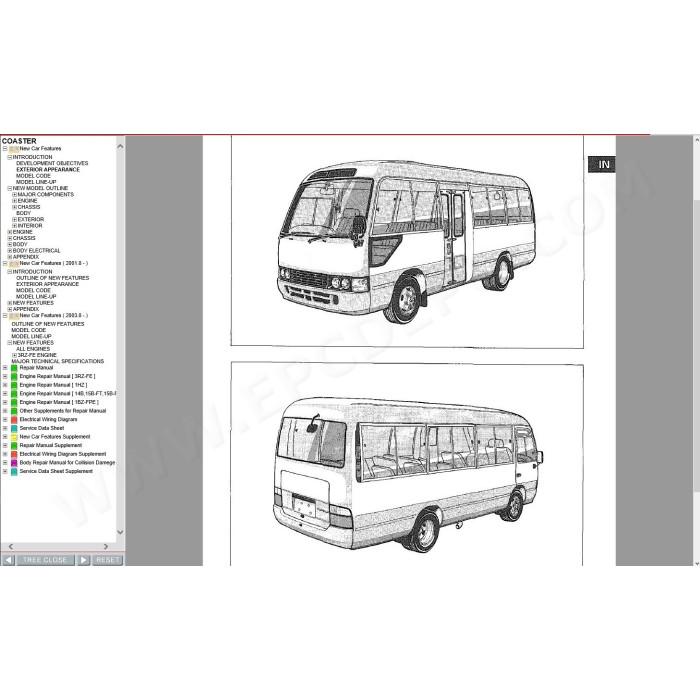Open Engine Repair Manual [ 1HZ ]

(x=53, y=385)
